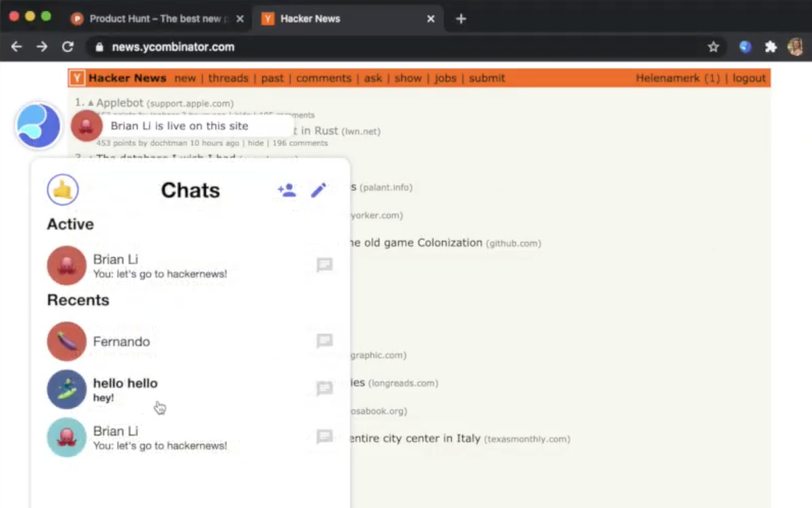Open the 'hello hello' chat name
Image resolution: width=812 pixels, height=508 pixels.
125,383
